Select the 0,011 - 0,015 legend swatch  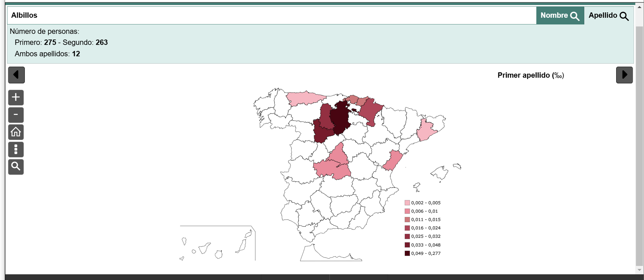pos(407,219)
